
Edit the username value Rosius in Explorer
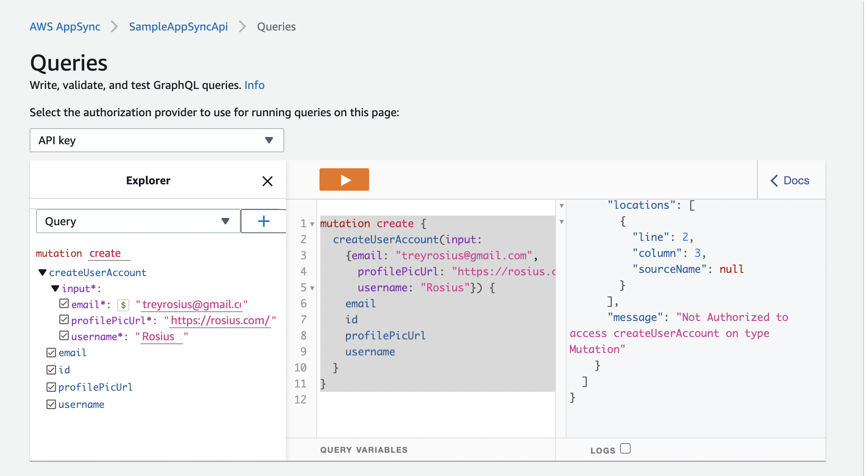[162, 337]
